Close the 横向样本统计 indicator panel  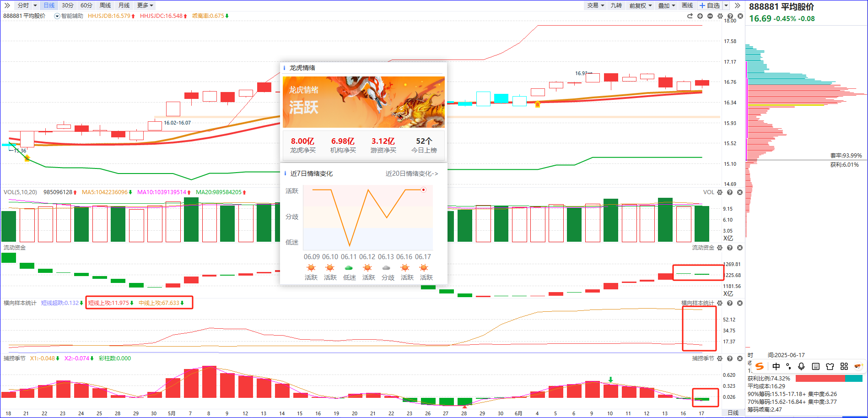[740, 303]
